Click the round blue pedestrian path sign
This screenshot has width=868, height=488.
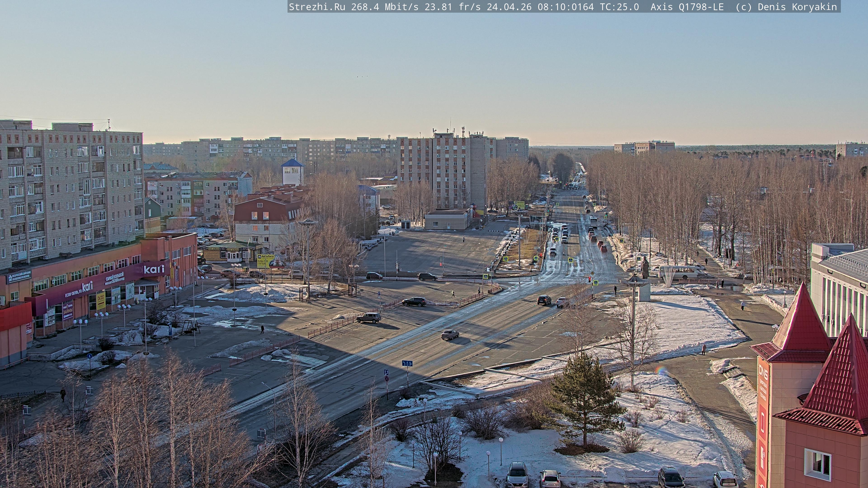click(89, 356)
